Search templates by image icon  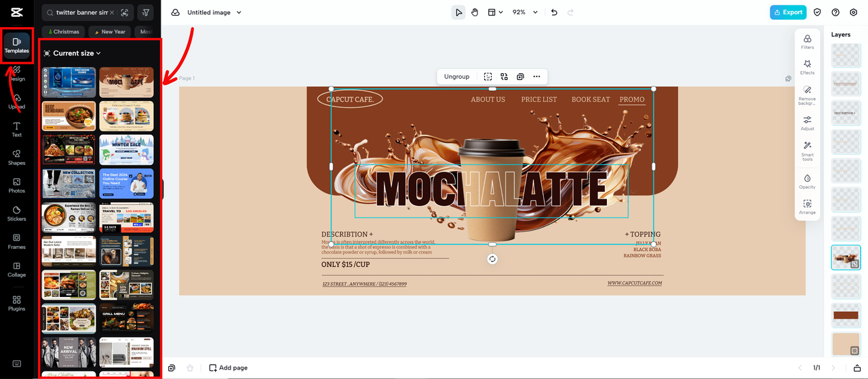pyautogui.click(x=124, y=13)
